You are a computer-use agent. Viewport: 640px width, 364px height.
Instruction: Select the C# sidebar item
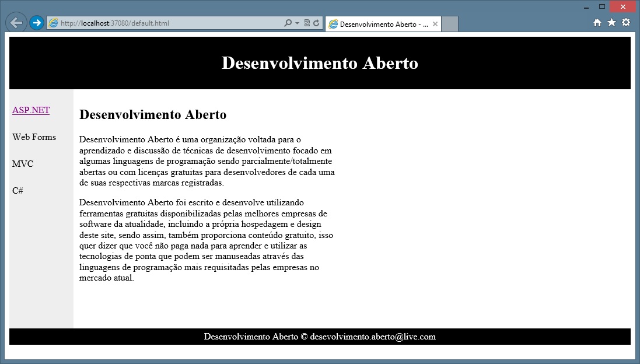(18, 191)
